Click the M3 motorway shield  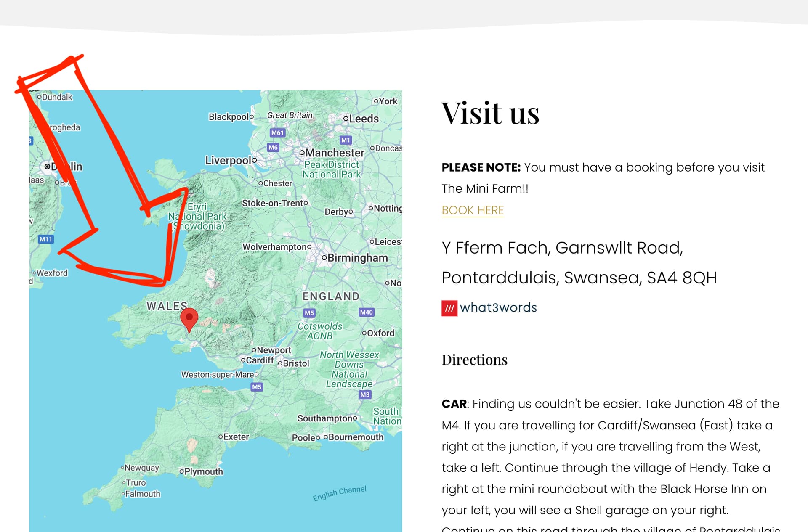[x=365, y=394]
